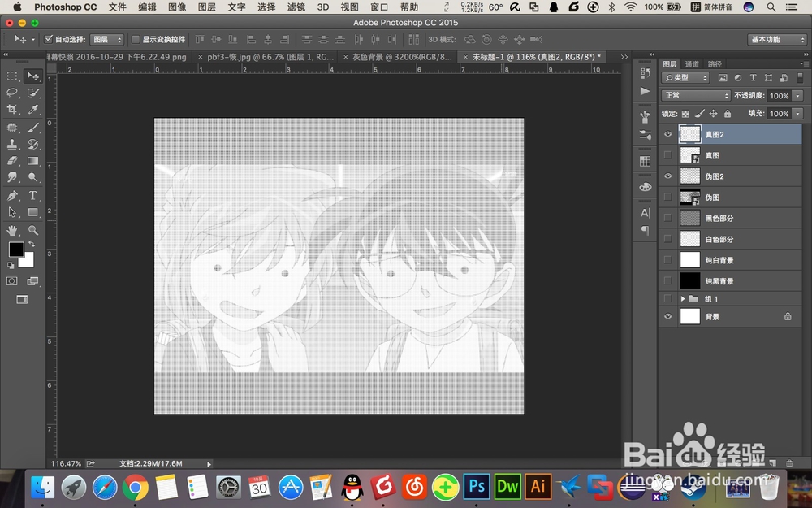The image size is (812, 508).
Task: Hide the 伪图2 layer
Action: coord(667,176)
